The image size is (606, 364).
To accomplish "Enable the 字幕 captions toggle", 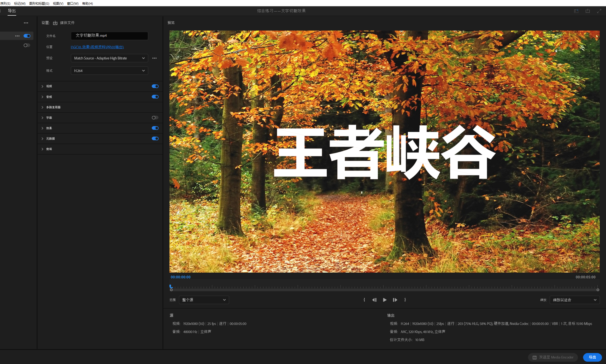I will (155, 118).
